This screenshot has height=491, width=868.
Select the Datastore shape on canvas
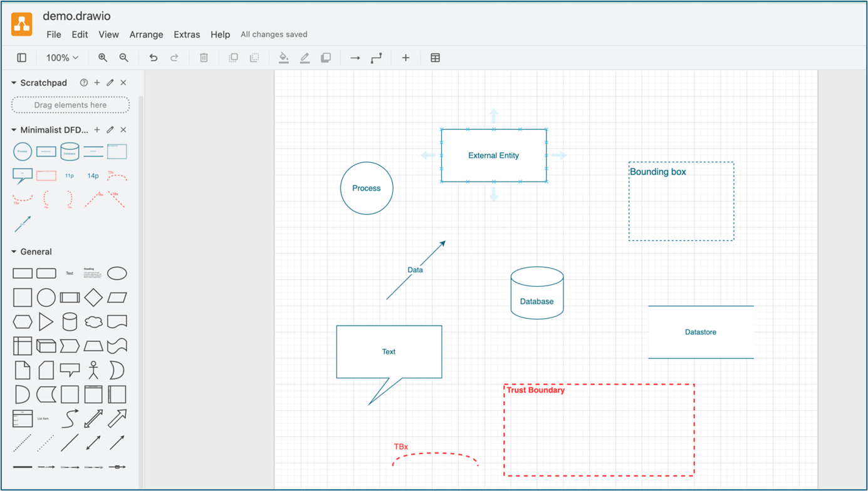pyautogui.click(x=701, y=332)
